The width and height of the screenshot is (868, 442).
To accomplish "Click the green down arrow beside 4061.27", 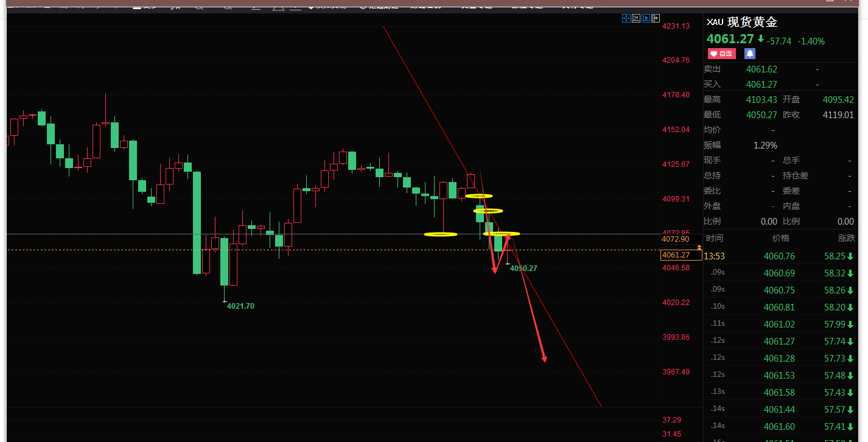I will click(x=760, y=39).
